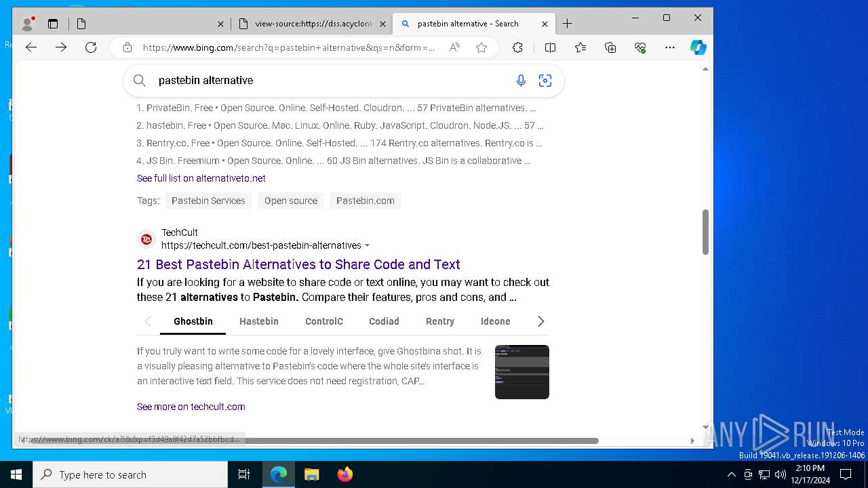
Task: Switch to the view-source tab
Action: (313, 24)
